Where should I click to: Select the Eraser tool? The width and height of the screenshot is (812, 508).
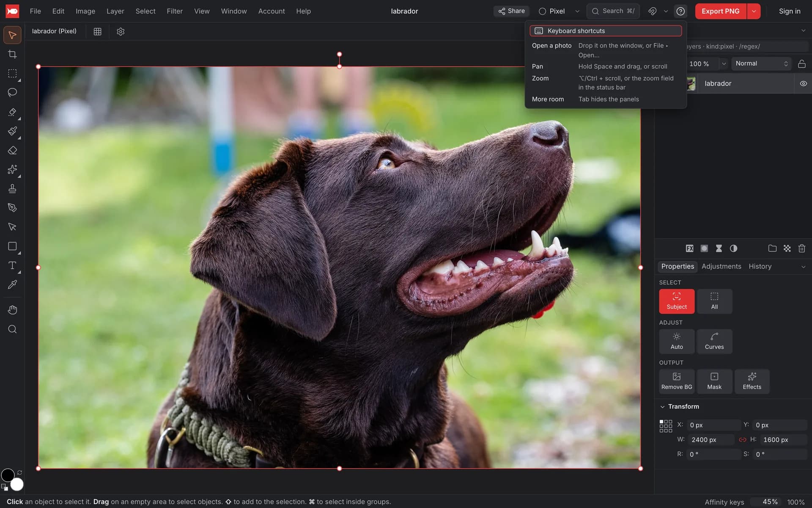(x=12, y=150)
